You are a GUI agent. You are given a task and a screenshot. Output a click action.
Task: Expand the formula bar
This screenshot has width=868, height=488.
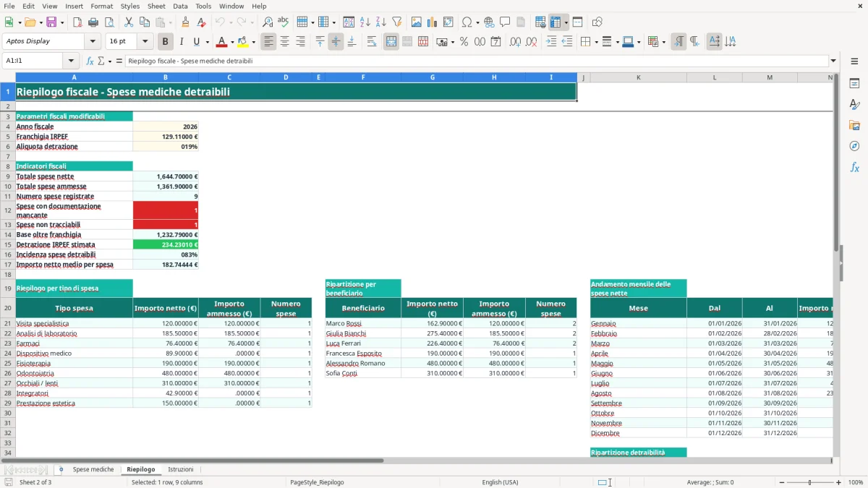click(x=833, y=61)
